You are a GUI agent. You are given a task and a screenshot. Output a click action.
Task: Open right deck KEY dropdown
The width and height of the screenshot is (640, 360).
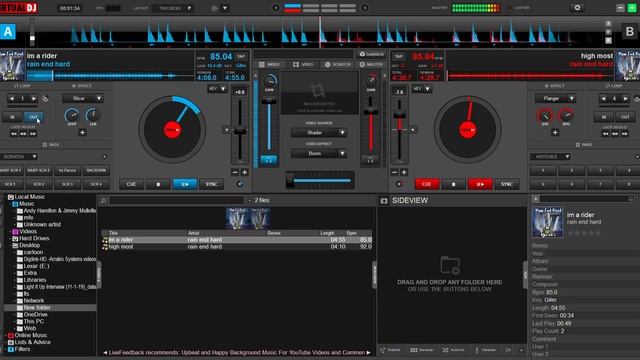click(422, 89)
